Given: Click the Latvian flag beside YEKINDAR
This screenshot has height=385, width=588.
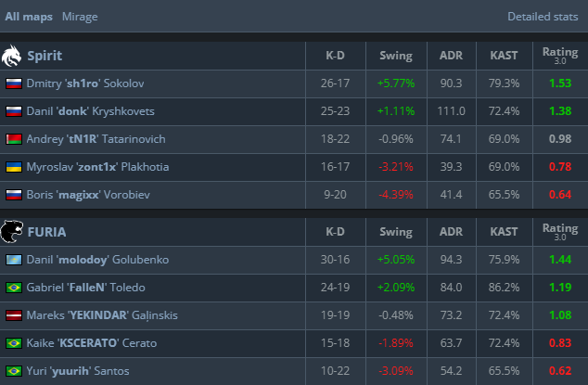Looking at the screenshot, I should point(14,315).
